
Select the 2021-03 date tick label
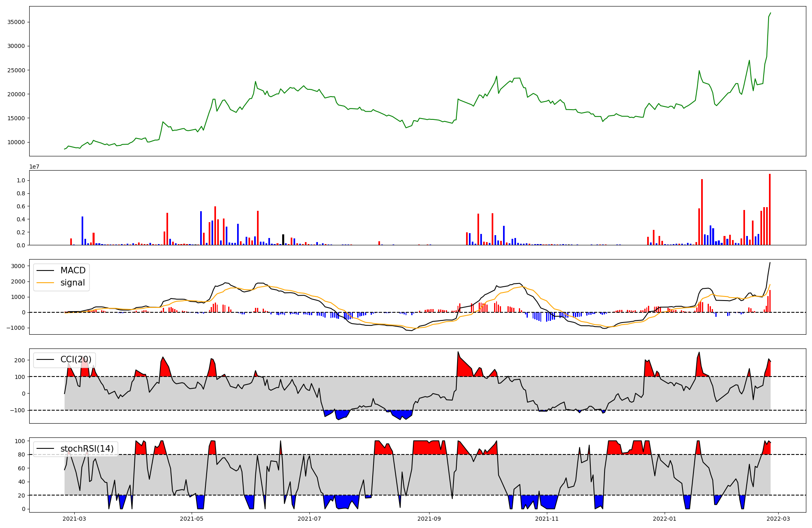74,518
